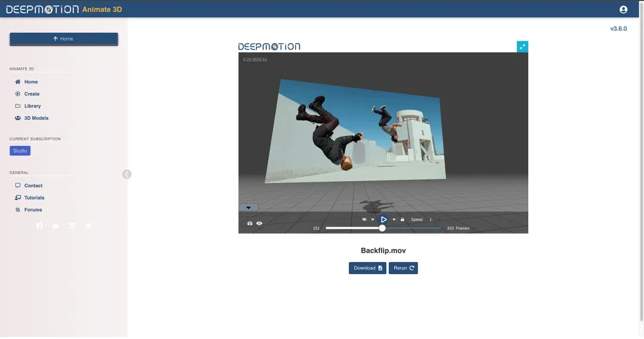Rerun the Backflip animation

coord(403,268)
